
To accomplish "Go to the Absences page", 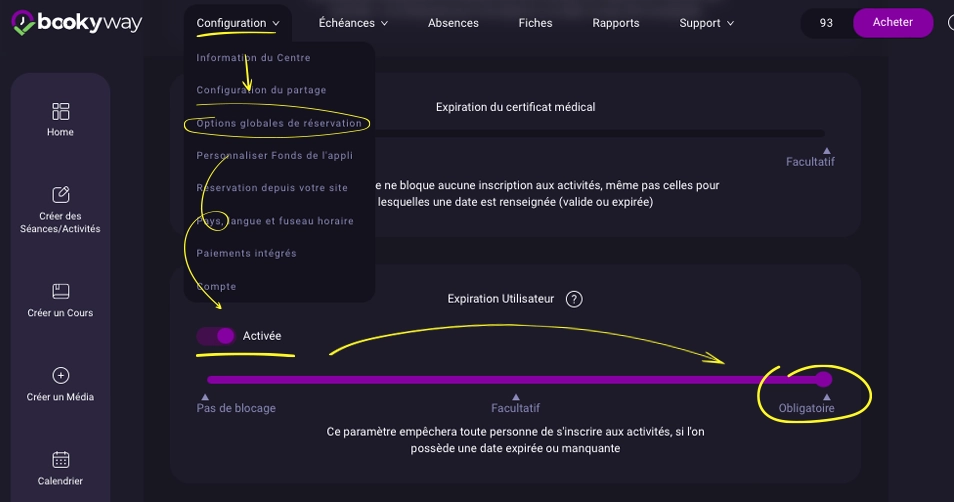I will click(x=453, y=23).
